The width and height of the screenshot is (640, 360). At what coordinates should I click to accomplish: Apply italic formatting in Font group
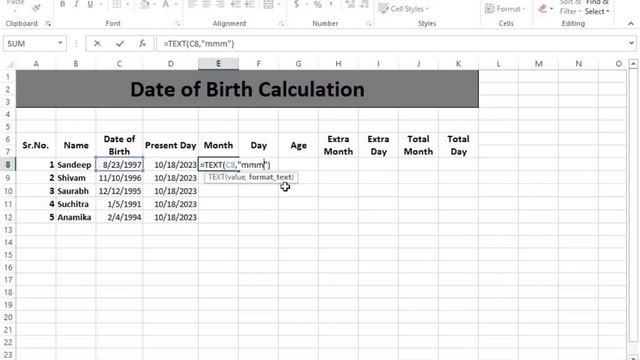pos(76,4)
